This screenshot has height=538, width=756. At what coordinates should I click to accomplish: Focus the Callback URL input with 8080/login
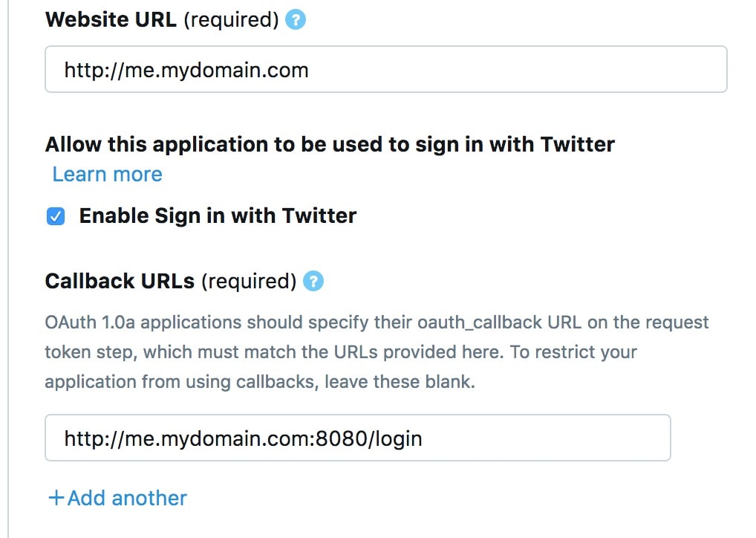click(358, 438)
